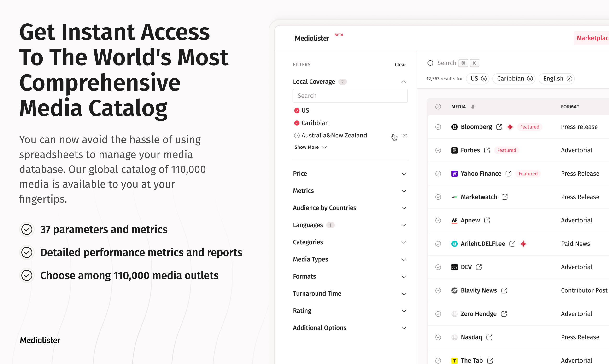
Task: Remove the Caribbian filter chip
Action: coord(530,79)
